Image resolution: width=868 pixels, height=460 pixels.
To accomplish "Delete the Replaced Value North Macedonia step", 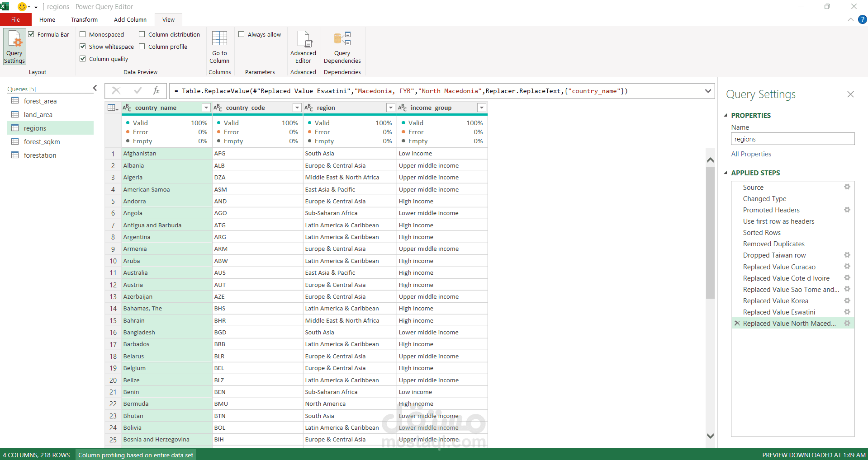I will [x=737, y=324].
